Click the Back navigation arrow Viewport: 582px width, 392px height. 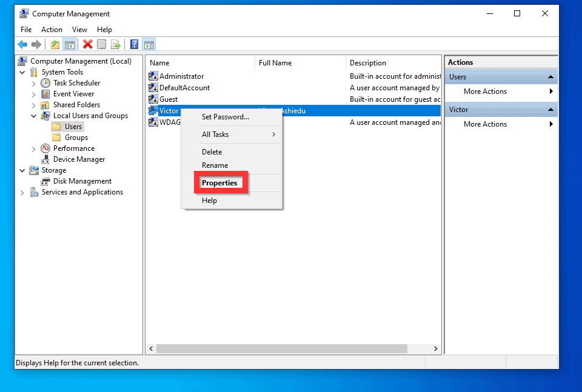(x=22, y=44)
